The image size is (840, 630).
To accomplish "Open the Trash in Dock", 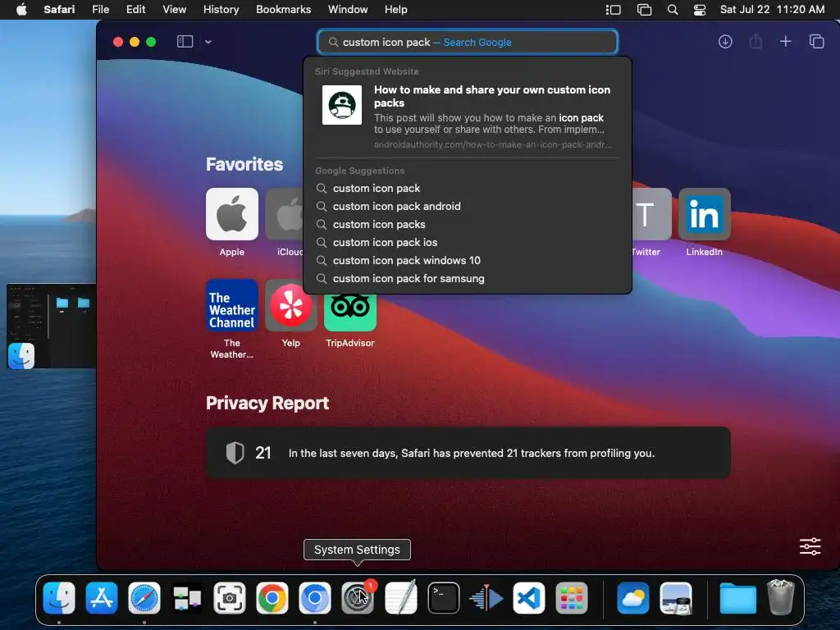I will point(781,597).
